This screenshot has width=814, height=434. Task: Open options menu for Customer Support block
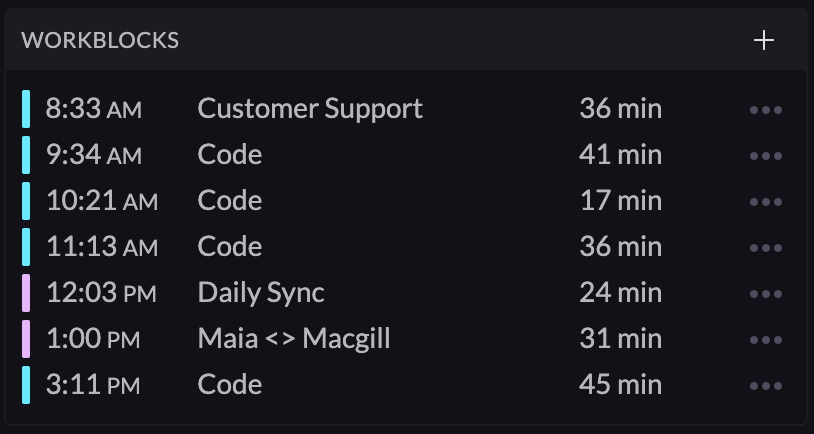(x=765, y=109)
